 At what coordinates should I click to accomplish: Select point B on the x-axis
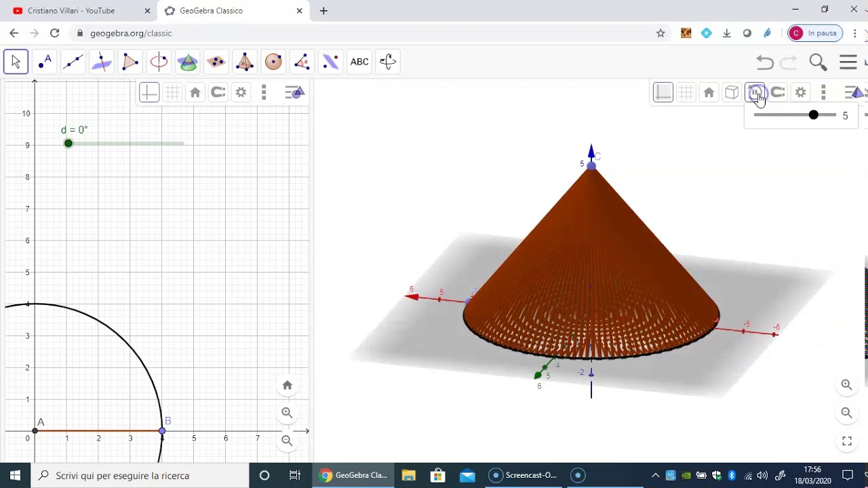(x=162, y=430)
